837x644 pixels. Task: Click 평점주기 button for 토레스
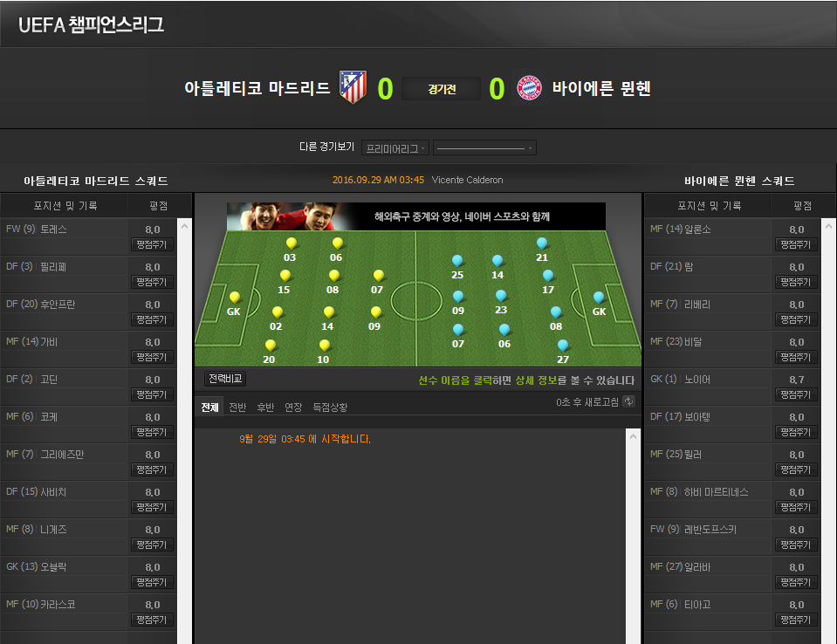[x=152, y=245]
